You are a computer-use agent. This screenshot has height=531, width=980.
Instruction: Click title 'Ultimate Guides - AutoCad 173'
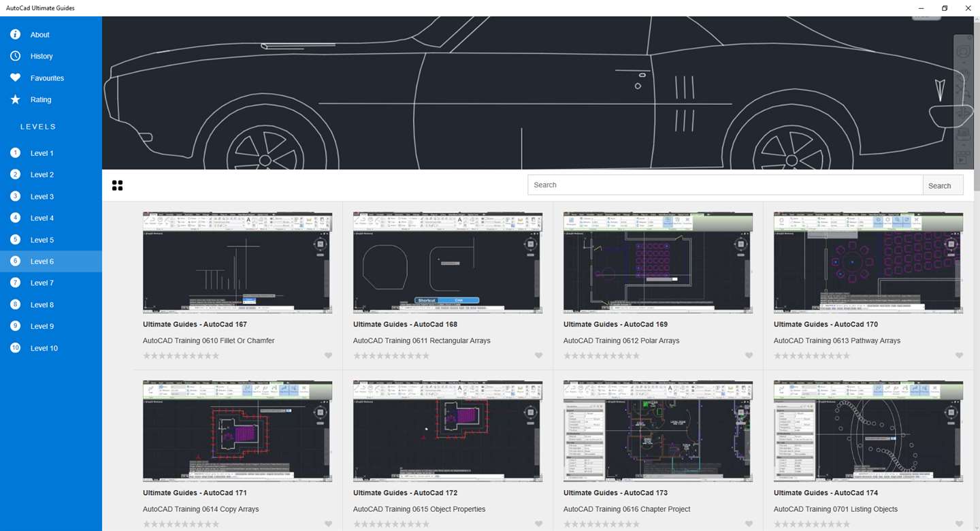point(615,493)
